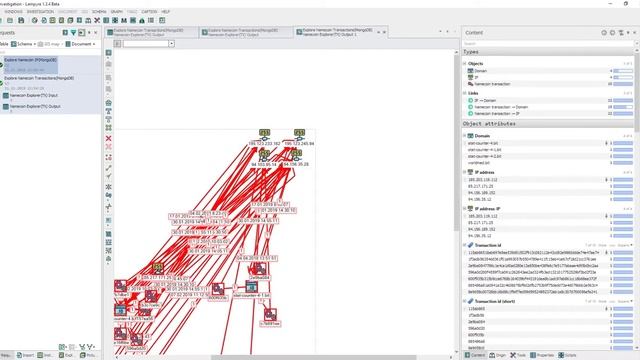Viewport: 640px width, 360px height.
Task: Switch to the Scripts tab at bottom right
Action: click(568, 355)
